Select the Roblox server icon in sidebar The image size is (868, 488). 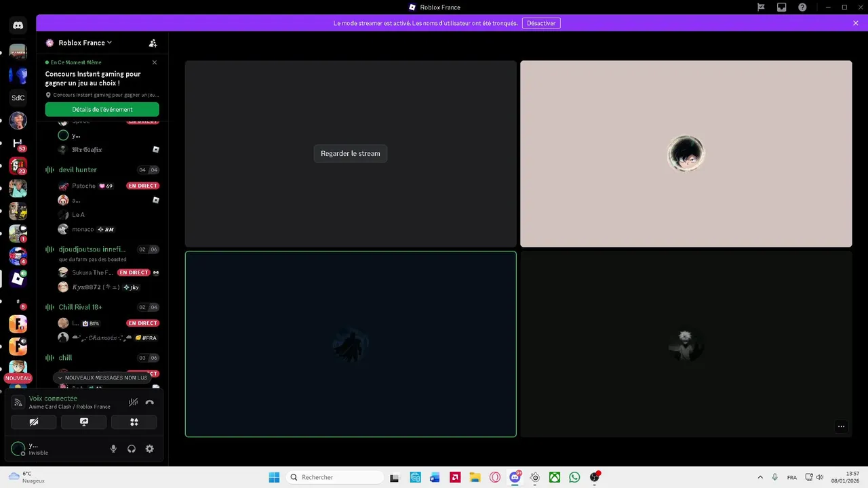[x=18, y=279]
